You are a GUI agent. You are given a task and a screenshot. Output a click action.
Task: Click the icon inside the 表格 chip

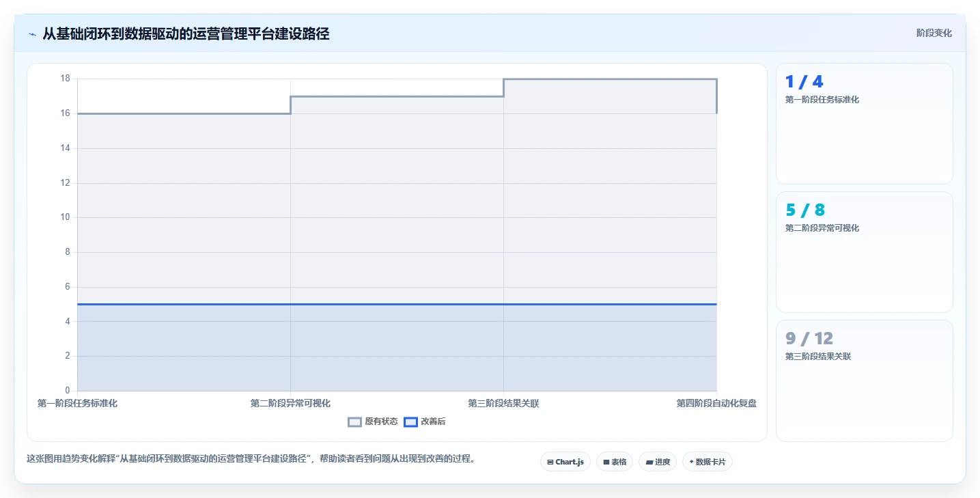(x=606, y=462)
